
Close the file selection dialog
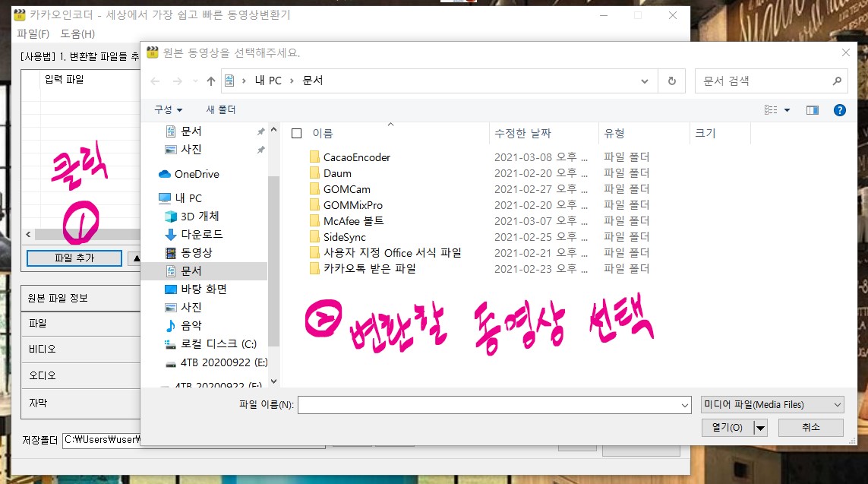845,52
